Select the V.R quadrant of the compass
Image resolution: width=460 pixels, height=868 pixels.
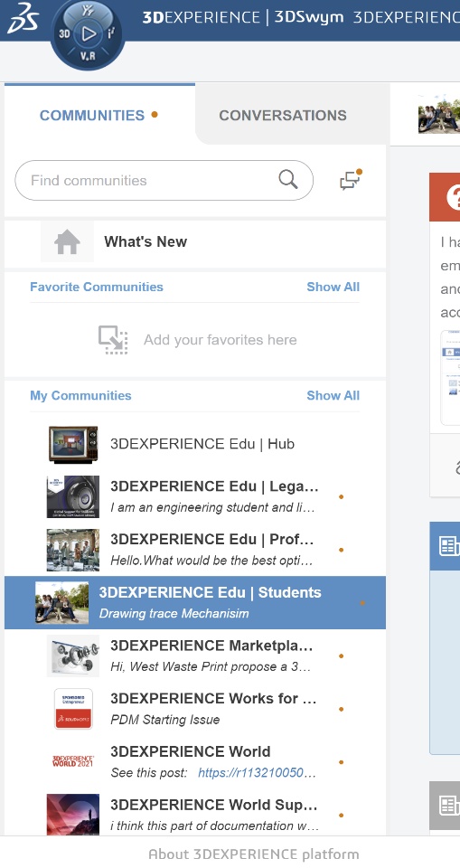pos(88,56)
